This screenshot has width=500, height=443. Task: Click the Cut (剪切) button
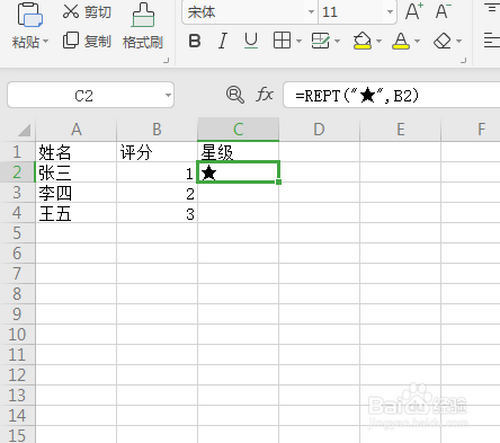point(87,12)
